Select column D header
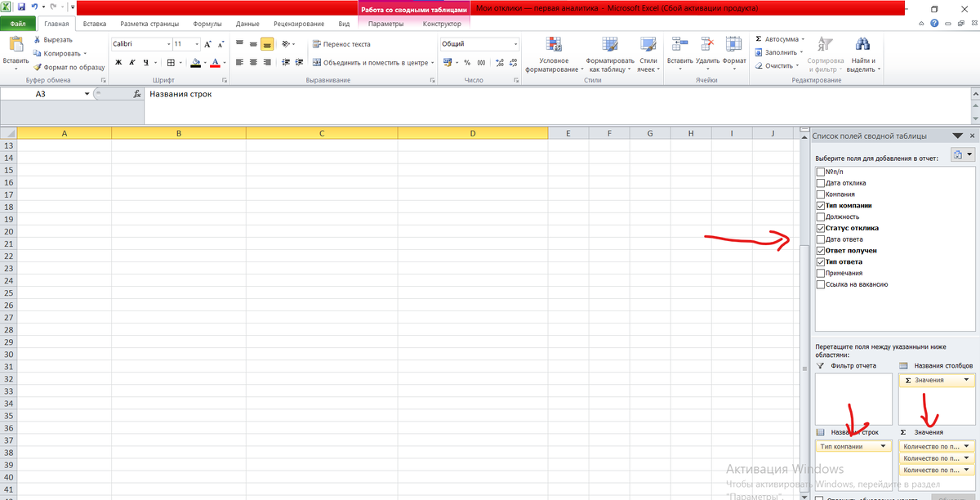 tap(472, 133)
